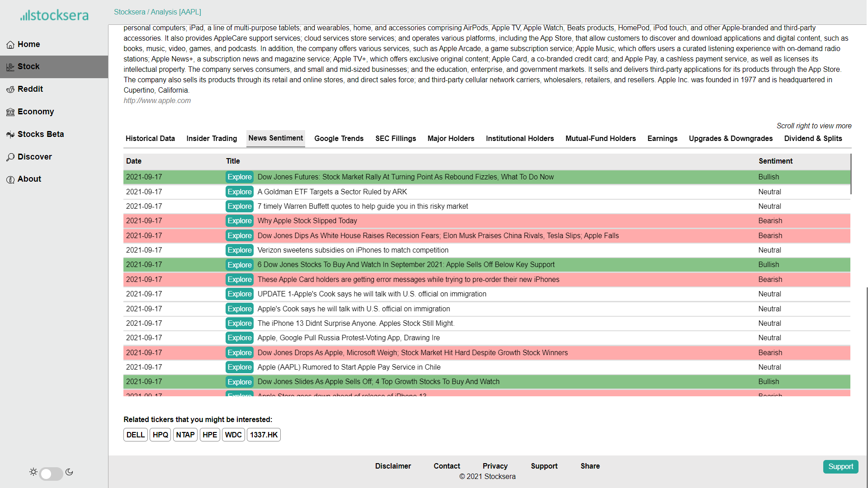Screen dimensions: 868x488
Task: Toggle the dark mode switch
Action: [51, 474]
